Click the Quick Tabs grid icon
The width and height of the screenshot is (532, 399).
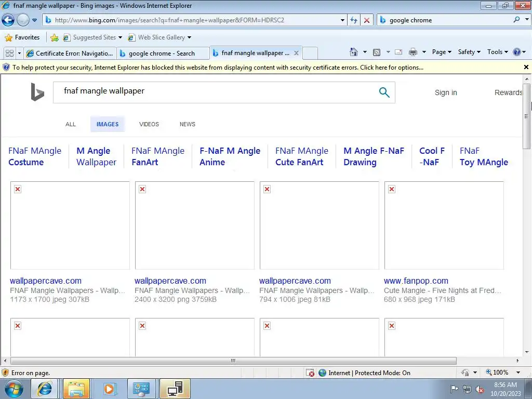[9, 53]
